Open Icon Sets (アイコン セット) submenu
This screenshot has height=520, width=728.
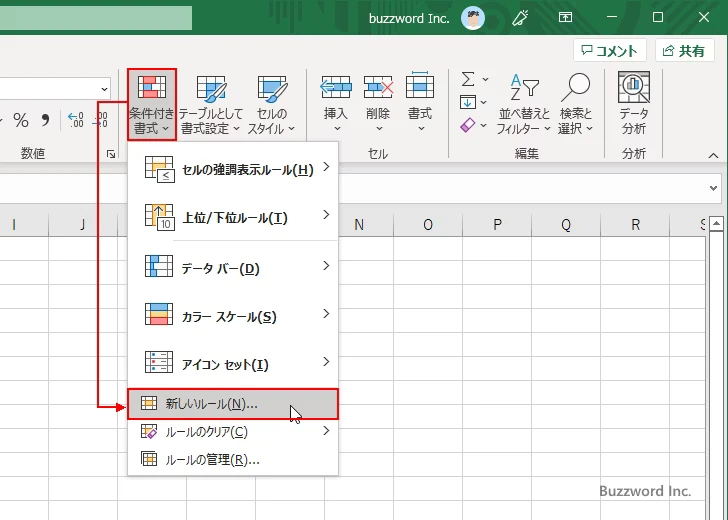[233, 364]
